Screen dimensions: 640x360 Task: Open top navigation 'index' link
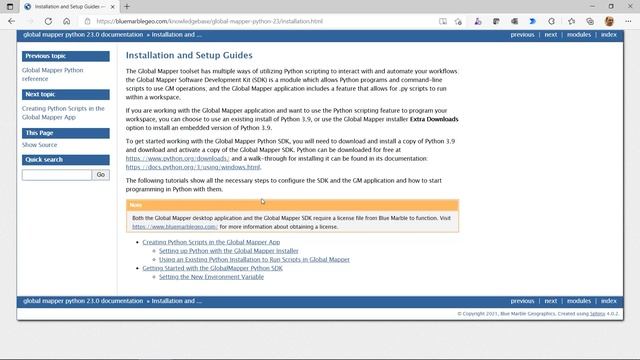[609, 35]
